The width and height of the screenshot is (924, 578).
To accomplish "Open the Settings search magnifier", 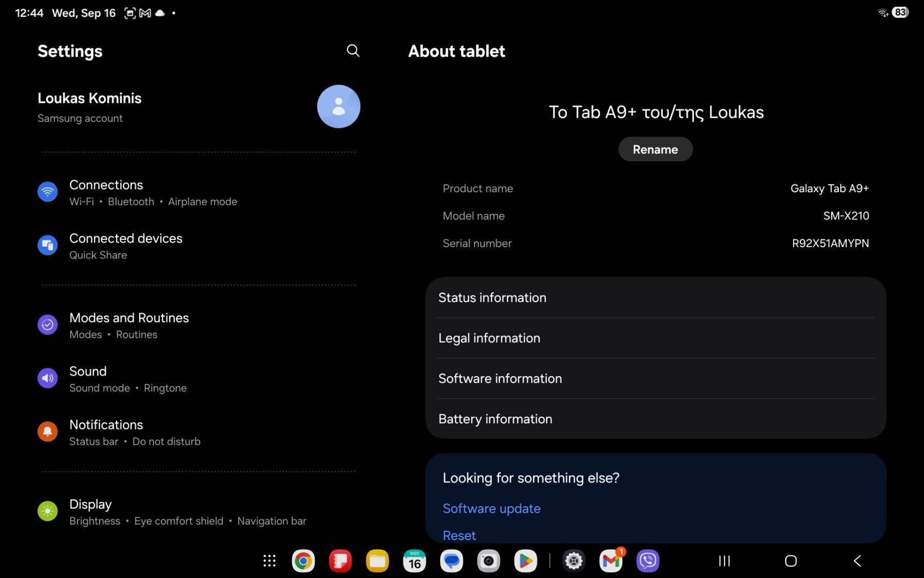I will (x=353, y=50).
